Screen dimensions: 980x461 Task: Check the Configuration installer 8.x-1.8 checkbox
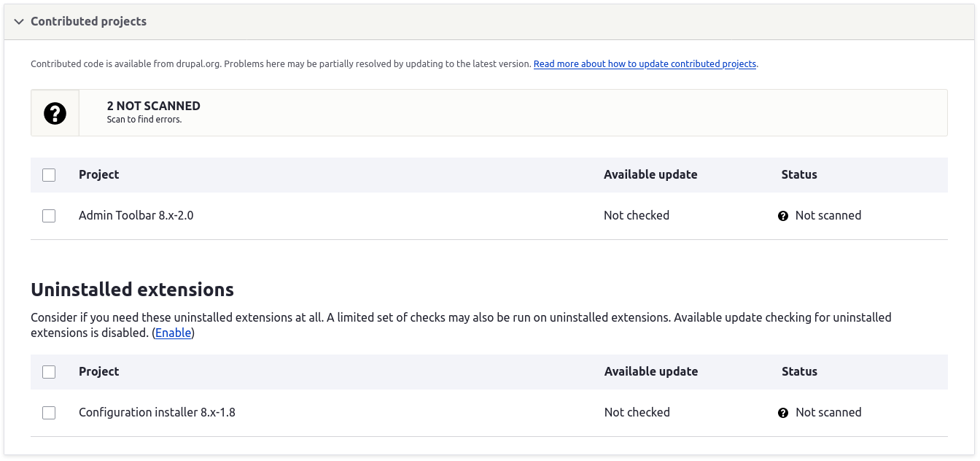click(x=49, y=413)
